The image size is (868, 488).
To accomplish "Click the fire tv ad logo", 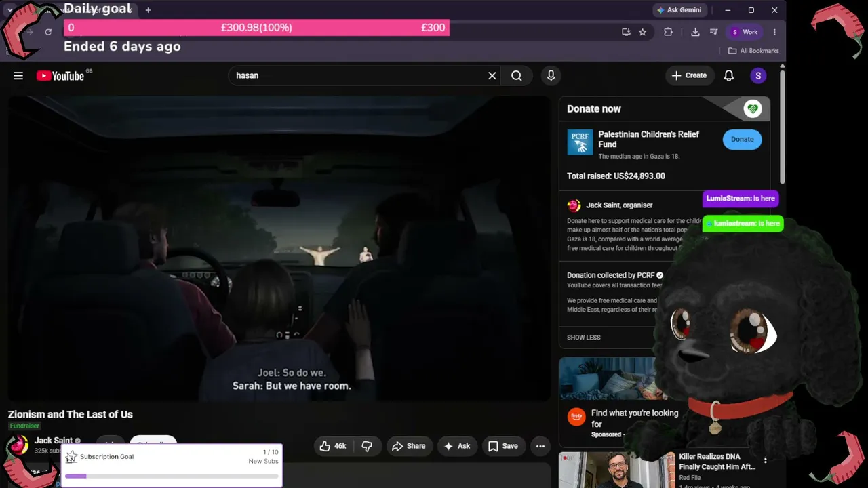I will coord(576,417).
